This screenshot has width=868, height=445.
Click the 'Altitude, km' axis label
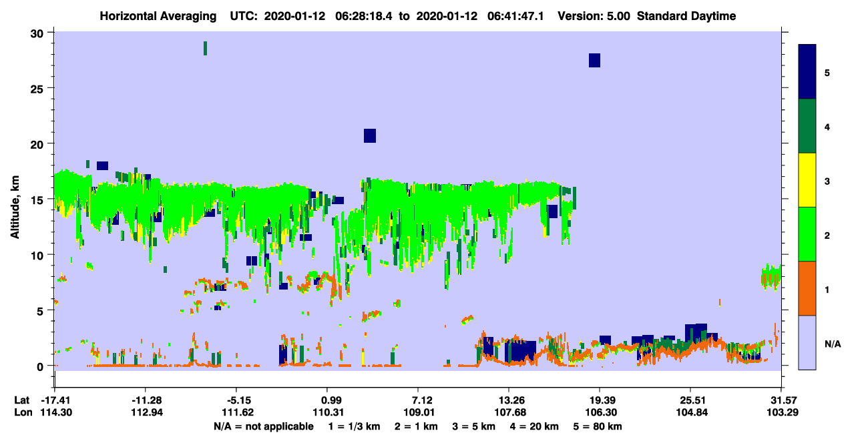[x=15, y=201]
